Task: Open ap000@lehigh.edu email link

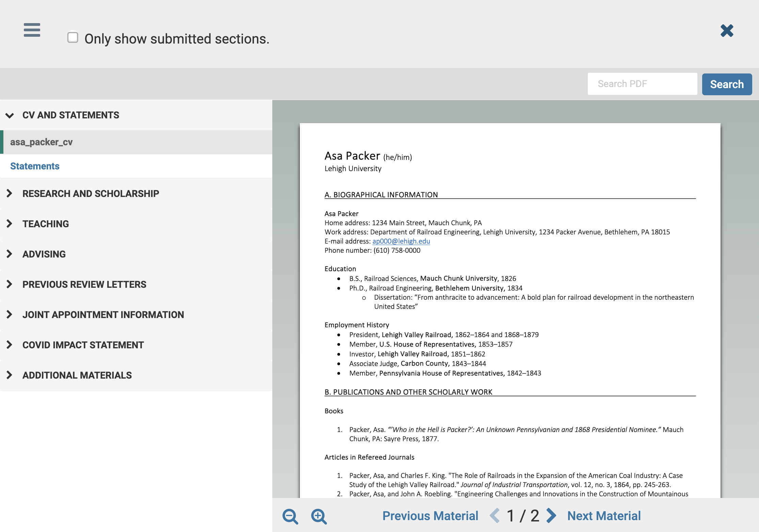Action: (401, 241)
